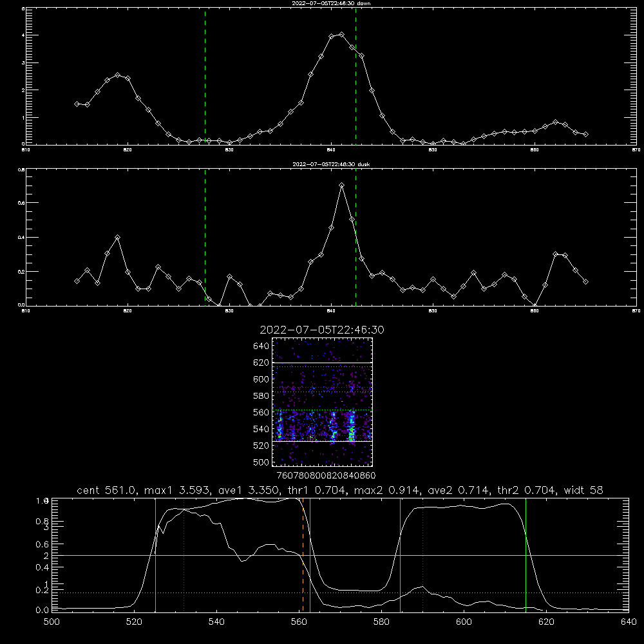Click the orange dashed center line in bottom plot
The width and height of the screenshot is (644, 644).
click(303, 555)
